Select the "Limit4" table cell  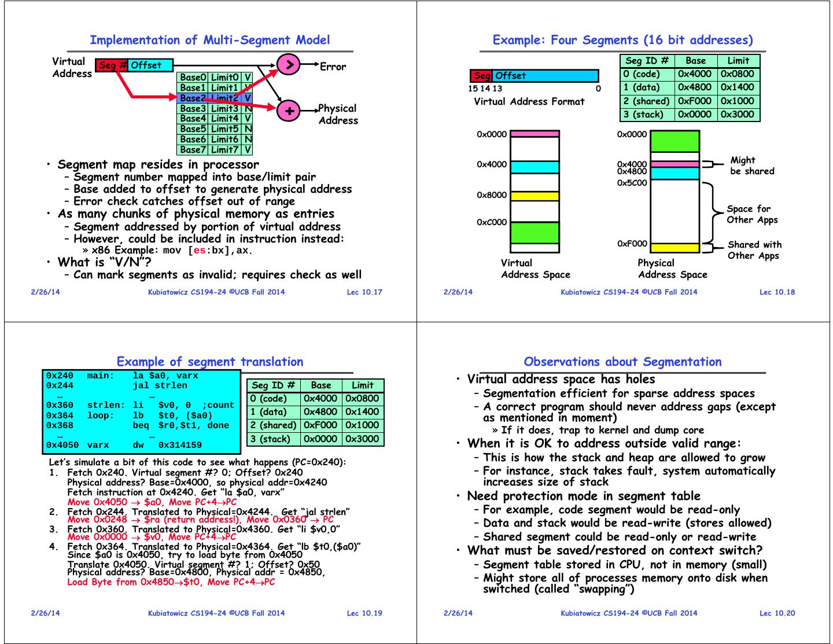[x=225, y=119]
